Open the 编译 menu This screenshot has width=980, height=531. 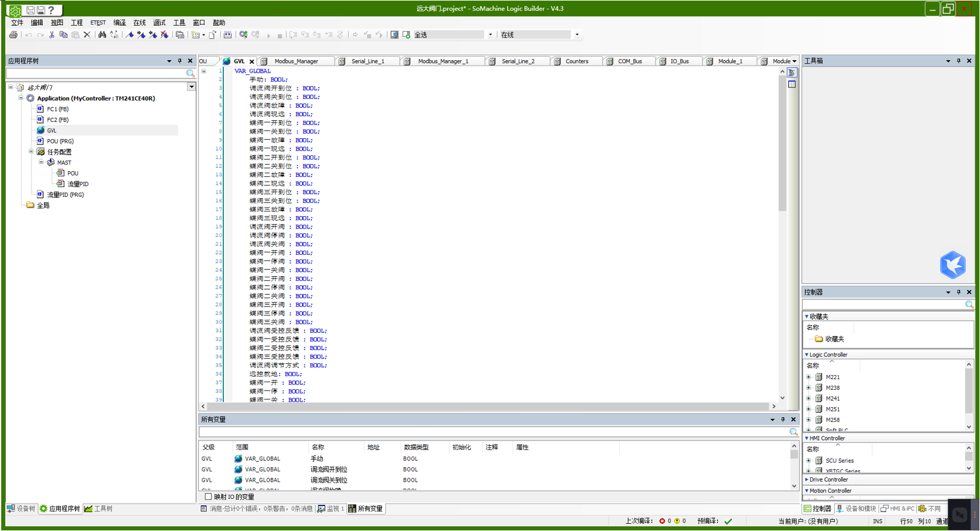[120, 23]
